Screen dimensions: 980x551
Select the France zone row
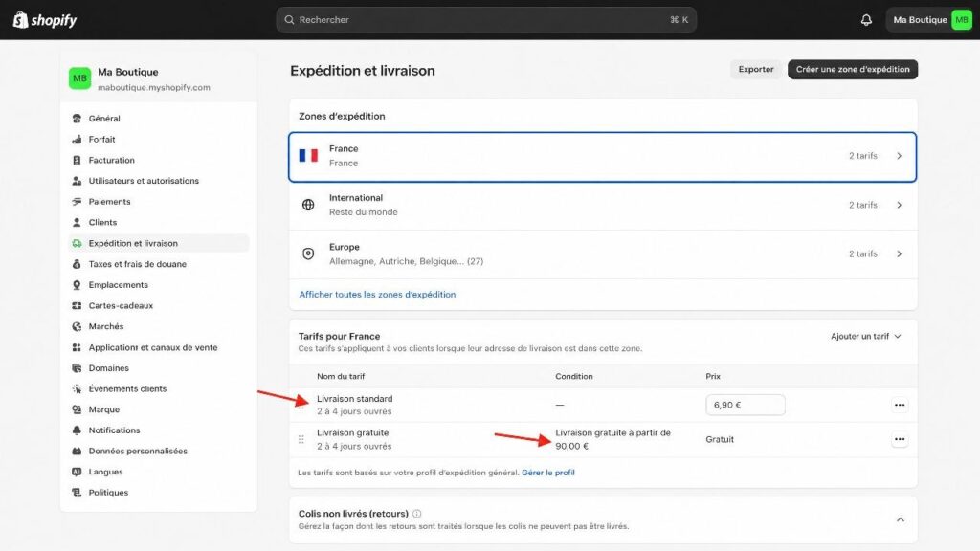pyautogui.click(x=603, y=157)
